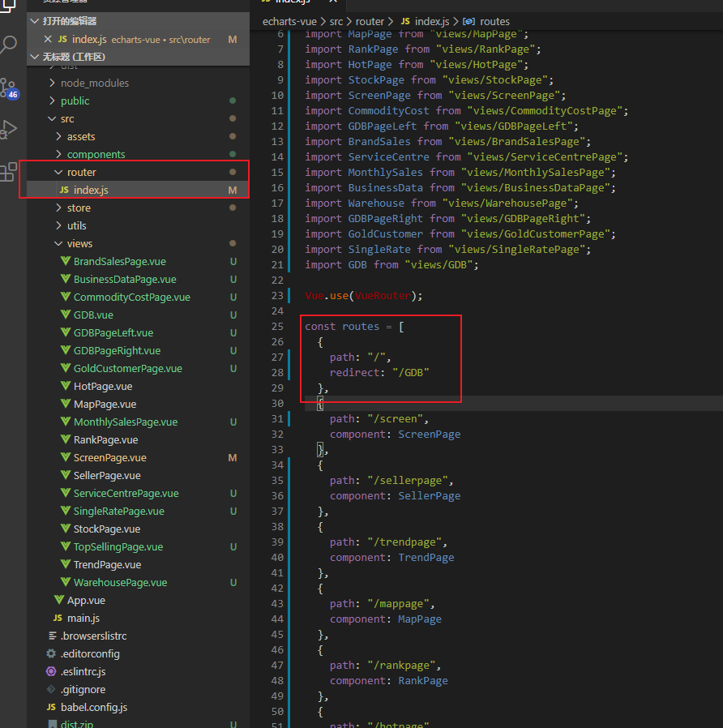Open the Extensions view icon
723x728 pixels.
(9, 172)
